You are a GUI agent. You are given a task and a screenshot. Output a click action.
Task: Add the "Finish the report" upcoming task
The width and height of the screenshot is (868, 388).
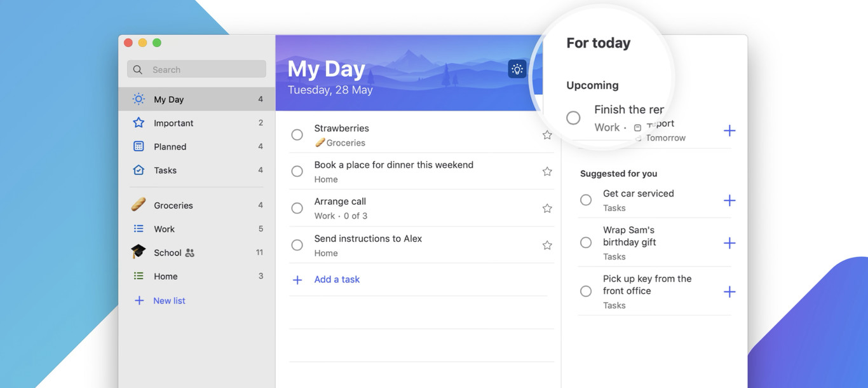click(729, 130)
